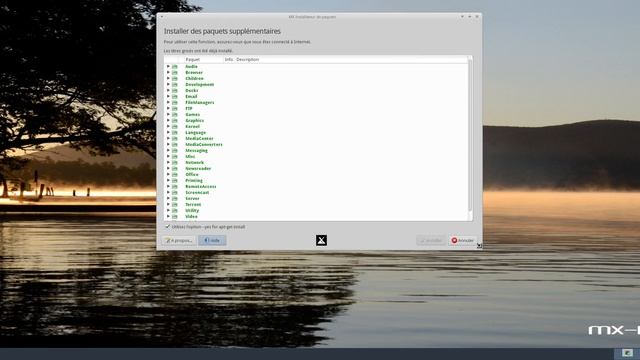Click the Office folder icon

point(175,174)
